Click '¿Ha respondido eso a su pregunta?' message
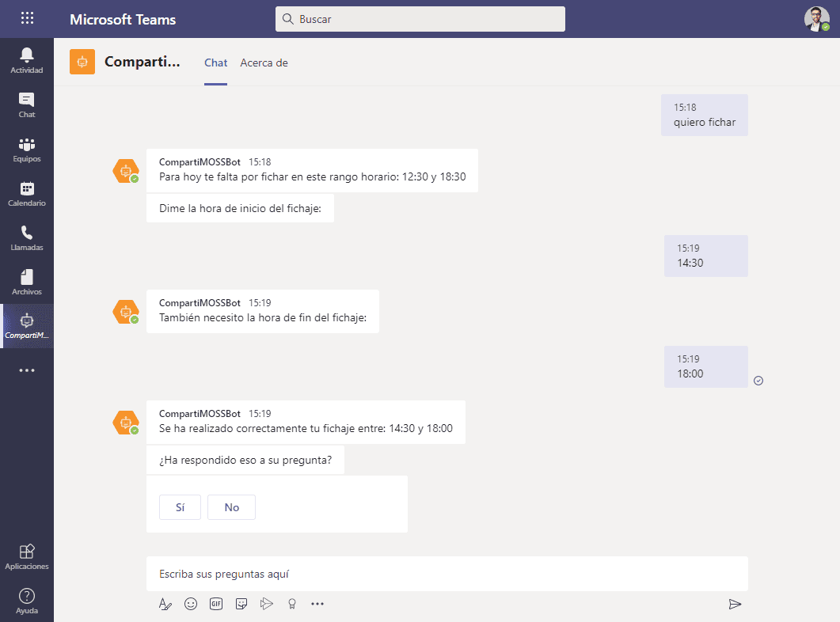The image size is (840, 622). pyautogui.click(x=245, y=460)
